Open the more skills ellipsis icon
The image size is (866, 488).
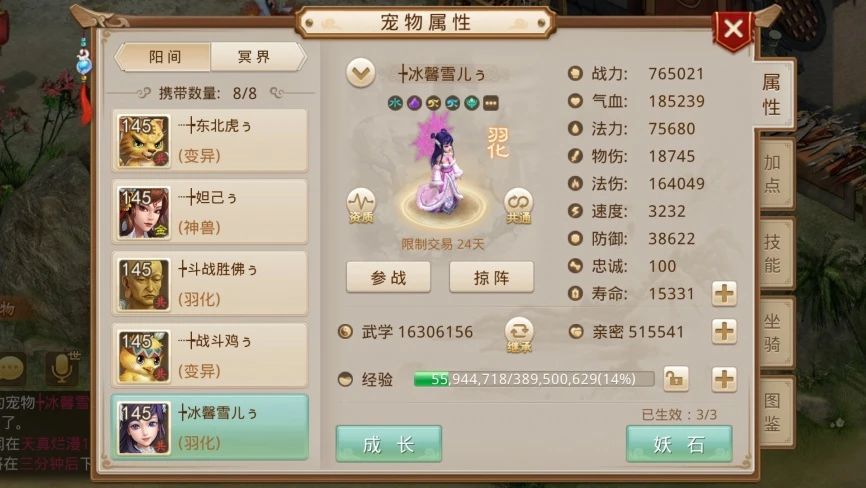pos(490,103)
